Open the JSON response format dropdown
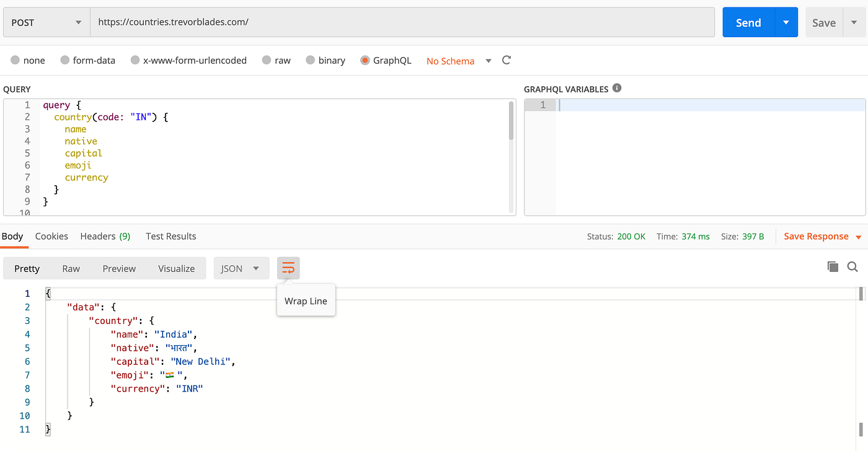 241,268
